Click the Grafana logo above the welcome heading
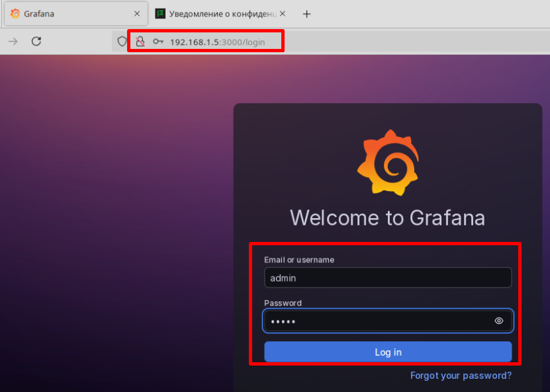The image size is (550, 392). click(388, 163)
